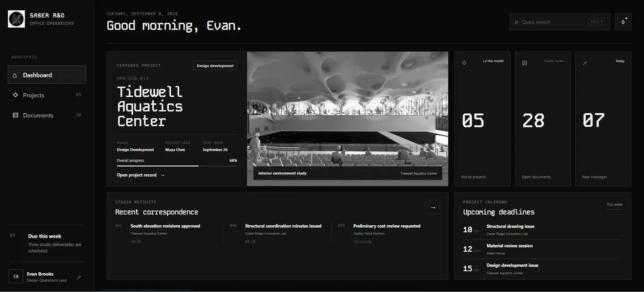
Task: Click the 'Good morning, Evan.' greeting
Action: tap(174, 26)
